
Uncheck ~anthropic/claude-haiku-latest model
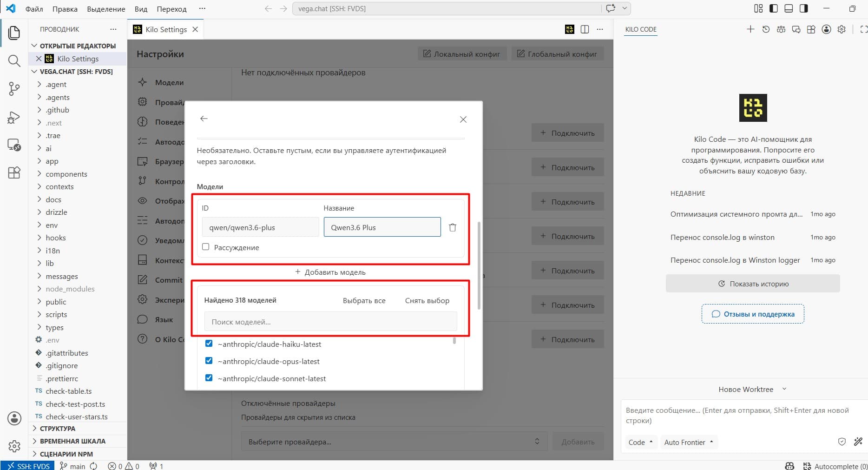pos(209,344)
